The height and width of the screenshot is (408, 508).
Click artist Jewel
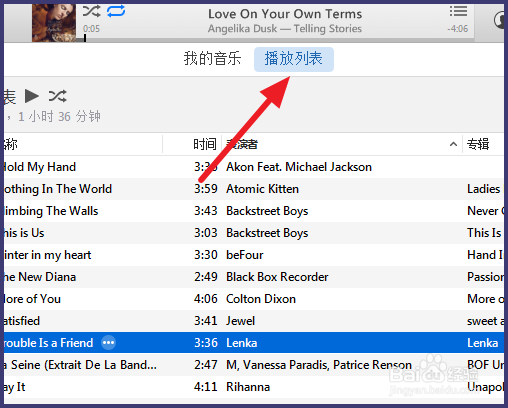pyautogui.click(x=240, y=321)
